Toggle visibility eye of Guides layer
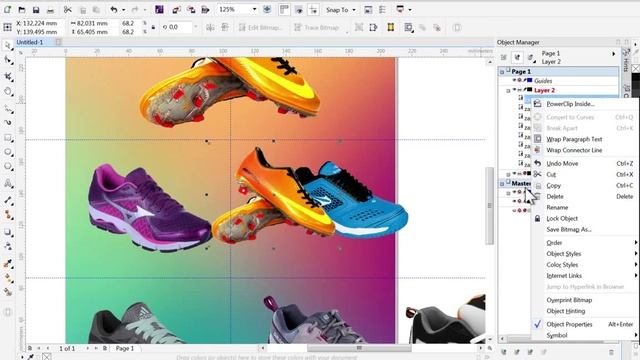The width and height of the screenshot is (640, 360). (x=514, y=81)
